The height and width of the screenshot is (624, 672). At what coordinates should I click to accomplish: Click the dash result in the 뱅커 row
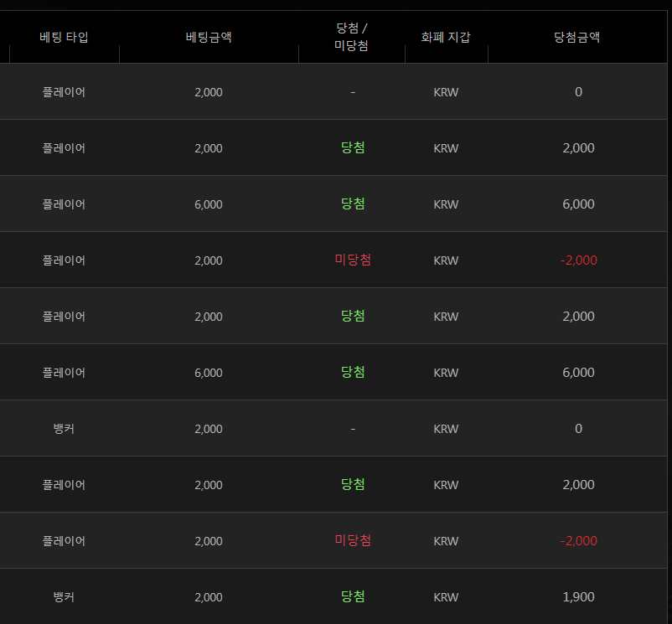(353, 429)
